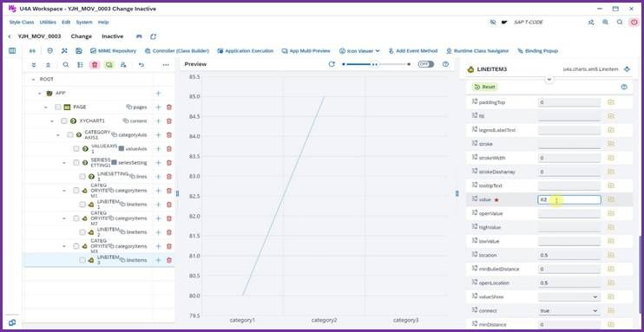
Task: Toggle the OFF switch in Preview header
Action: [x=426, y=64]
